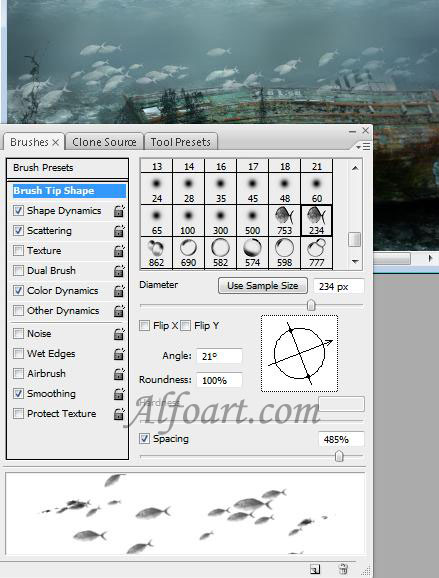Click the brush list scroll down arrow
The height and width of the screenshot is (578, 439).
tap(355, 261)
